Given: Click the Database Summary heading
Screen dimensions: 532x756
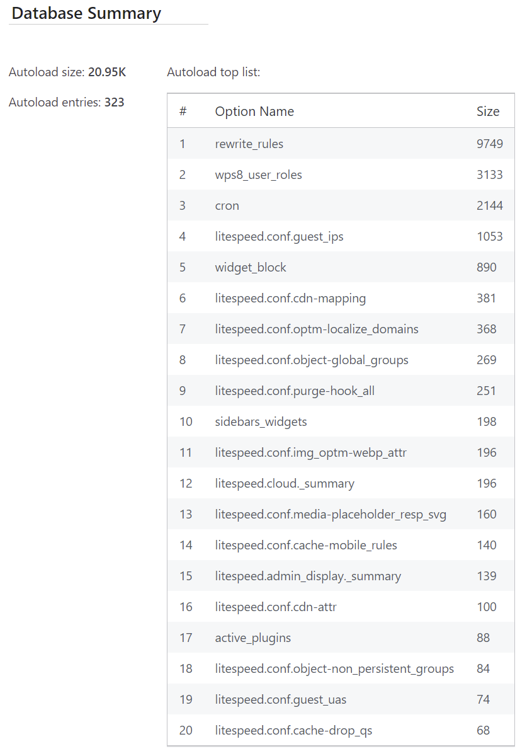Looking at the screenshot, I should 86,13.
